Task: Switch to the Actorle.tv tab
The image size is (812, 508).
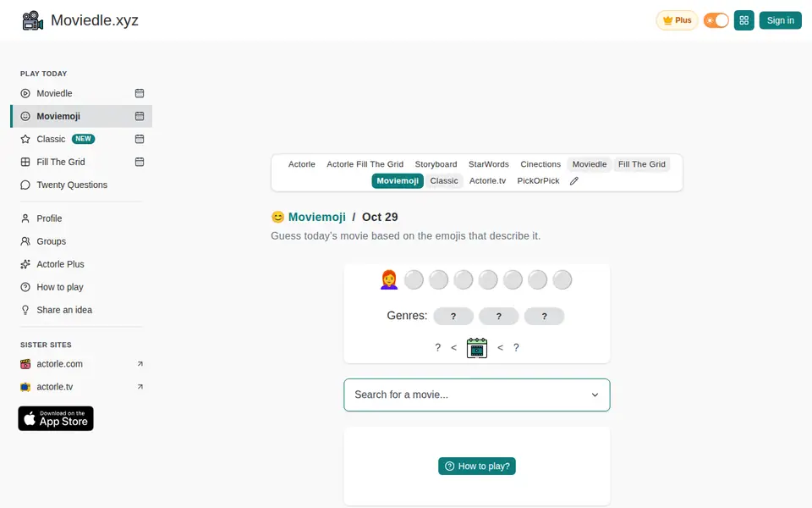Action: click(x=487, y=181)
